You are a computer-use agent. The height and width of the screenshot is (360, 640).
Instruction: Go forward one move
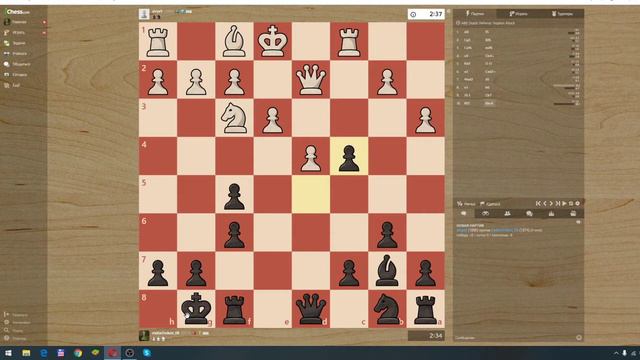point(551,203)
